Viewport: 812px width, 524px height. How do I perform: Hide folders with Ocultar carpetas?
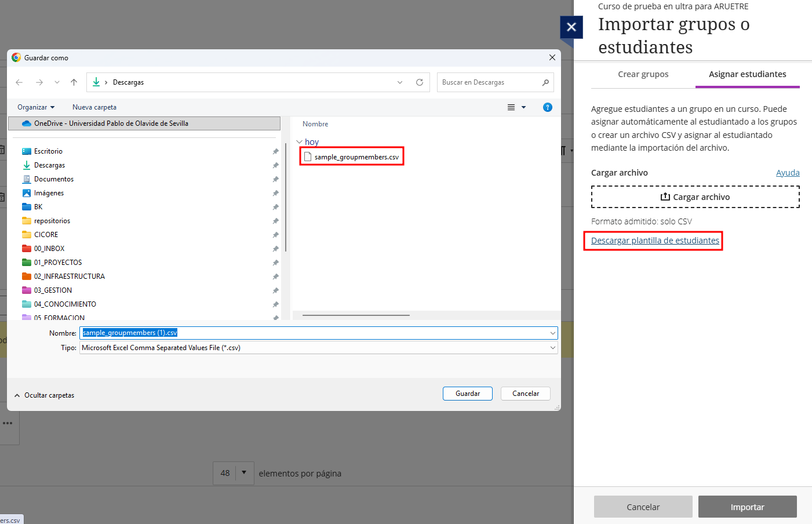click(44, 395)
